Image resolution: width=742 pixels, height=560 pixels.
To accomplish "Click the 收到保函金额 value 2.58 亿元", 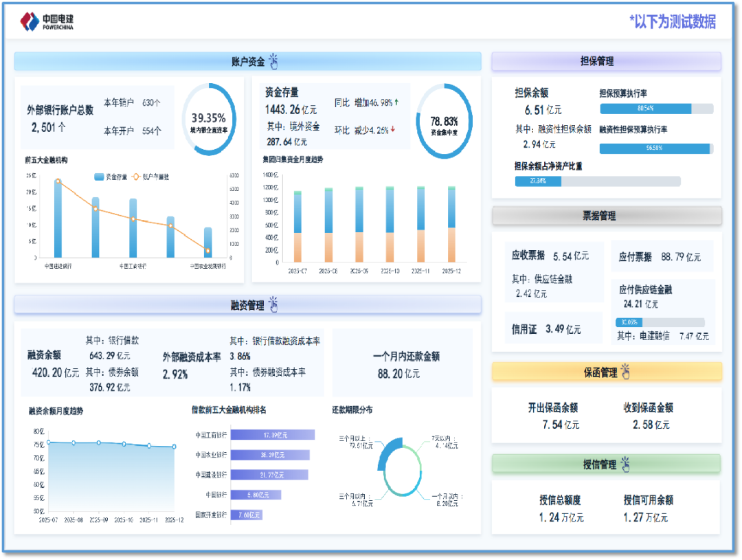I will point(651,425).
